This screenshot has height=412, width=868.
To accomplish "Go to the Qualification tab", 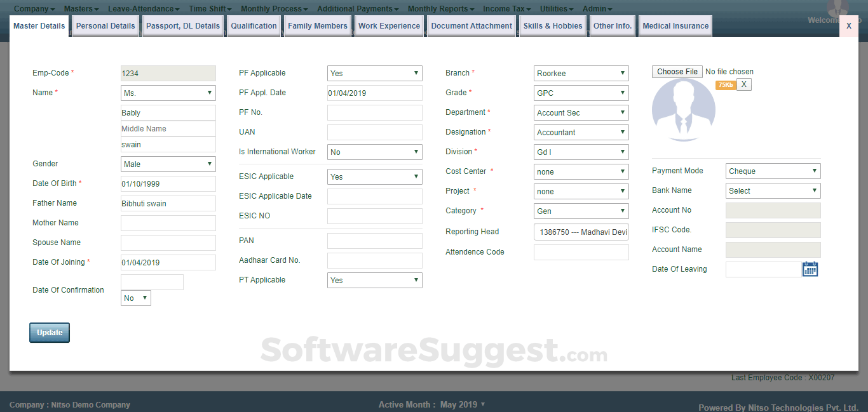I will [254, 26].
